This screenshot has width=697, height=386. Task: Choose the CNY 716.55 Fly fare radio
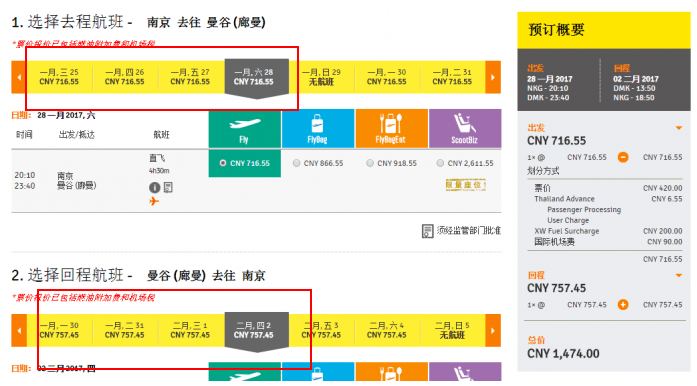click(223, 163)
